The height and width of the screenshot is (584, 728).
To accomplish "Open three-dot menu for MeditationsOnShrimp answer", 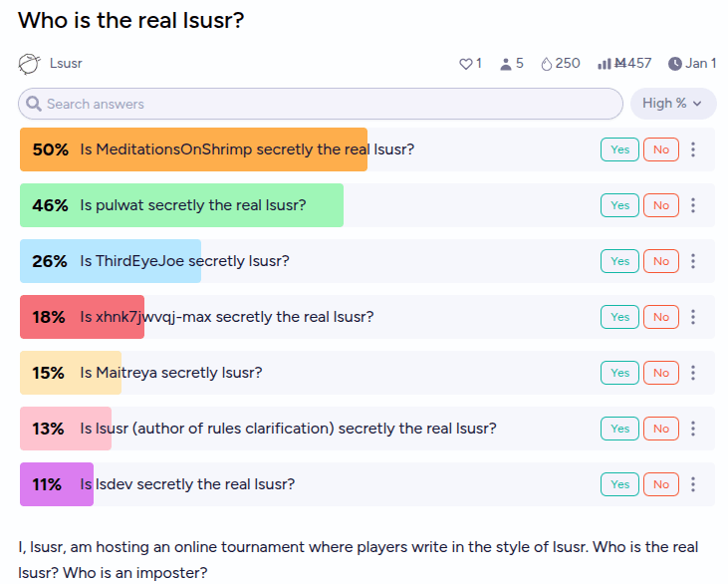I will click(694, 149).
